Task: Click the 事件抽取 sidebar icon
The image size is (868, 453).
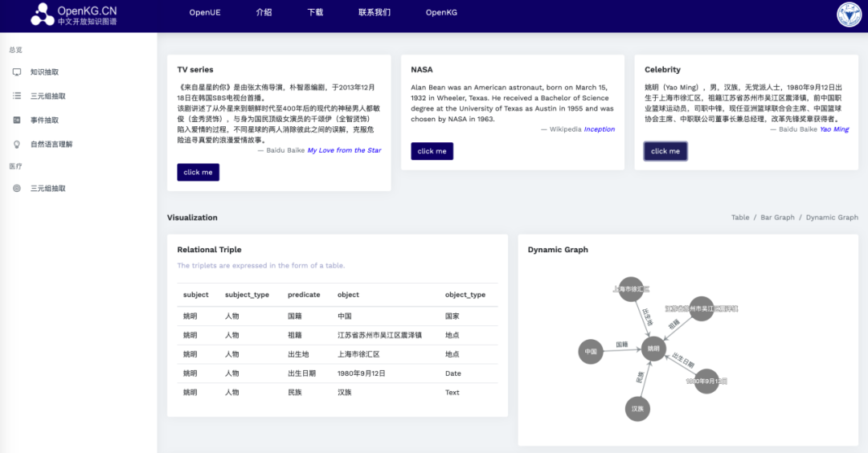Action: (x=17, y=120)
